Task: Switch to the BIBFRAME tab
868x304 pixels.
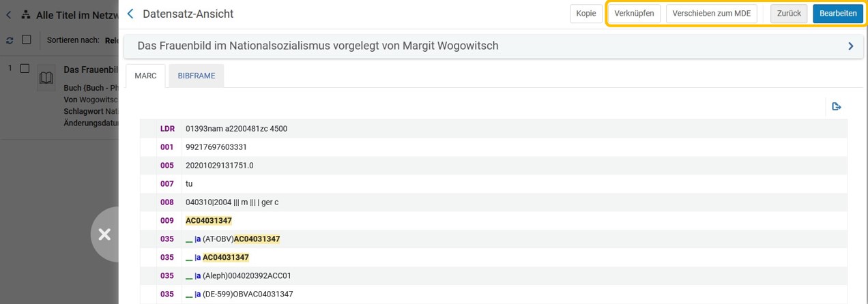Action: 197,76
